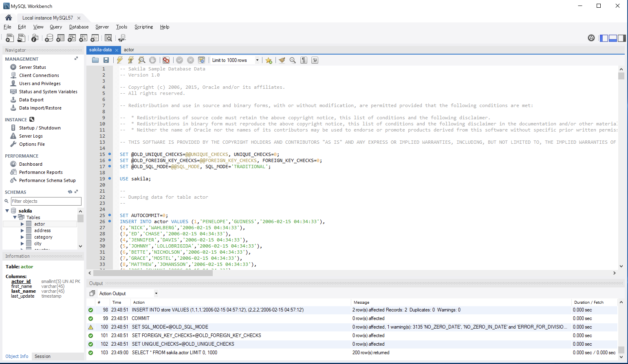Open the Action Output dropdown selector
The image size is (628, 364).
[156, 293]
